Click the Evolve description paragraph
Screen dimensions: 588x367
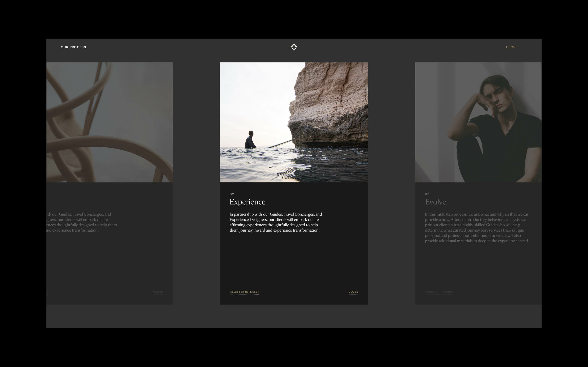[477, 227]
